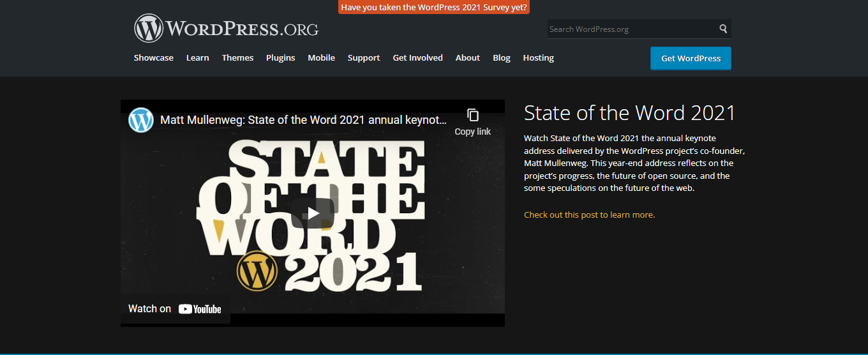The width and height of the screenshot is (868, 355).
Task: Navigate to Plugins
Action: pos(280,57)
